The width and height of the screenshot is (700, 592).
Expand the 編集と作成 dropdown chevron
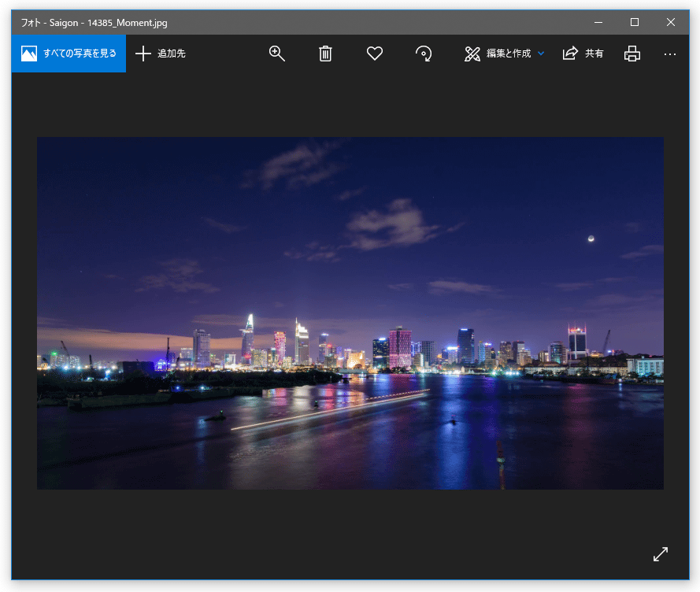[541, 54]
